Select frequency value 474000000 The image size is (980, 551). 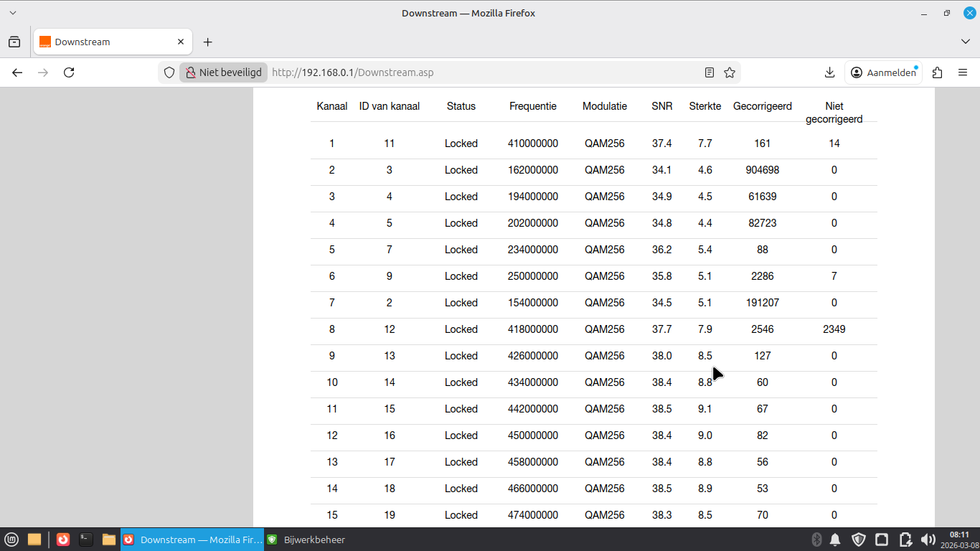(x=533, y=515)
